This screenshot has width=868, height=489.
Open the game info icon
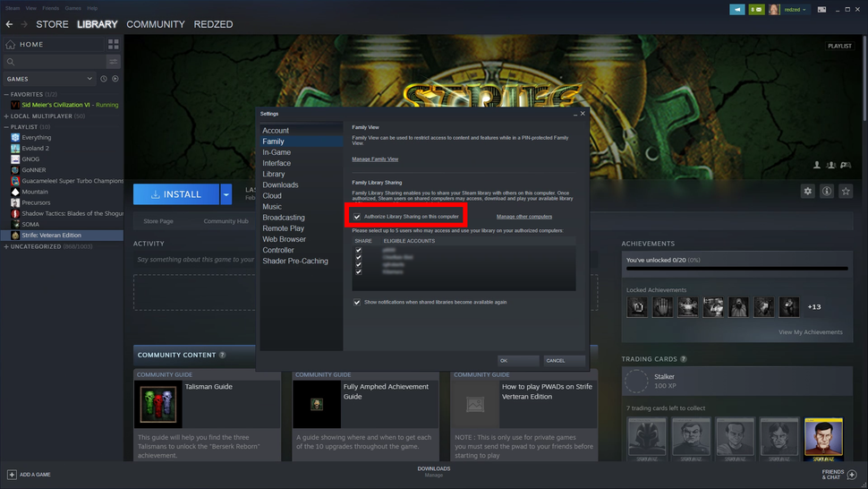(x=827, y=191)
